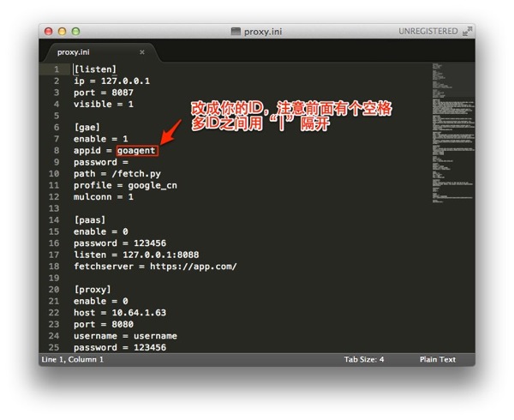Viewport: 514px width, 420px height.
Task: Place cursor in the [listen] line
Action: (95, 69)
